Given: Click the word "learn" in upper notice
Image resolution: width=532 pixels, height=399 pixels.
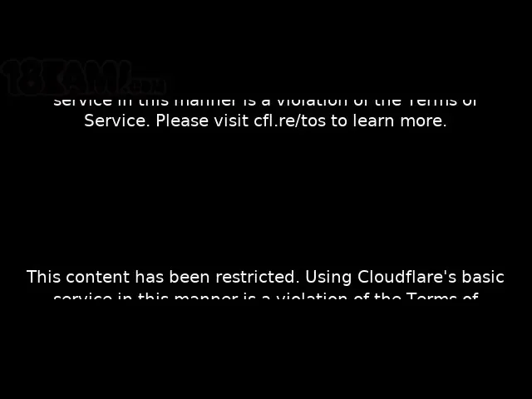Looking at the screenshot, I should [x=373, y=121].
